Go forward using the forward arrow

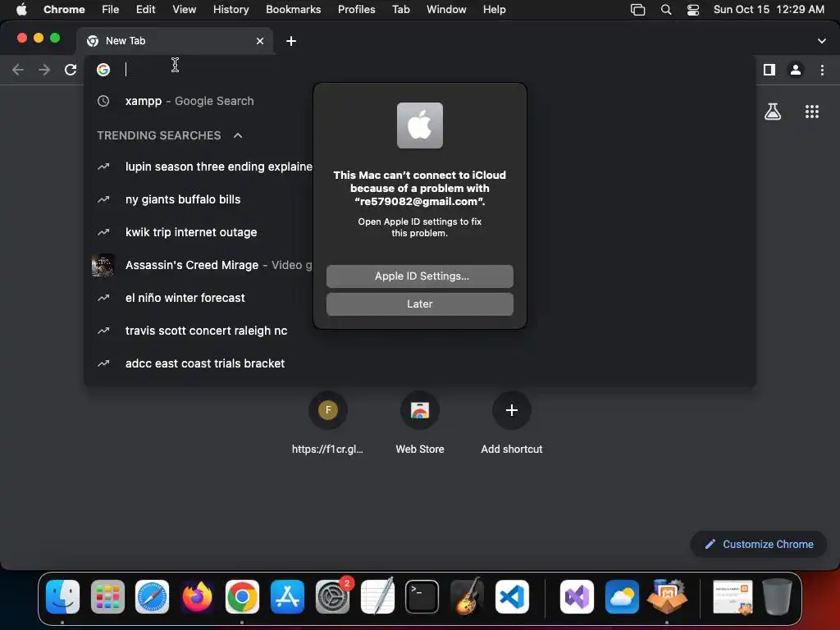[44, 70]
